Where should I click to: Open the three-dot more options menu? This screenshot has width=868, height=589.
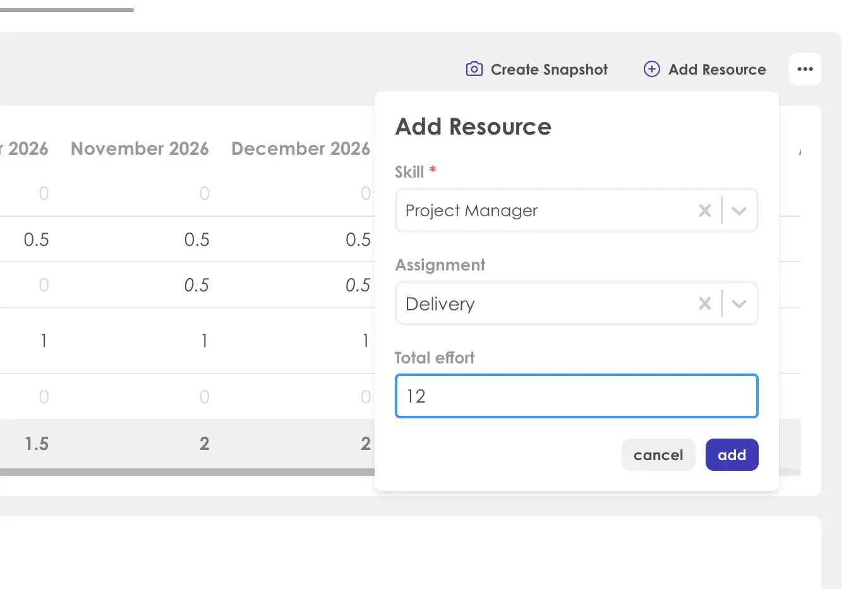pos(805,69)
